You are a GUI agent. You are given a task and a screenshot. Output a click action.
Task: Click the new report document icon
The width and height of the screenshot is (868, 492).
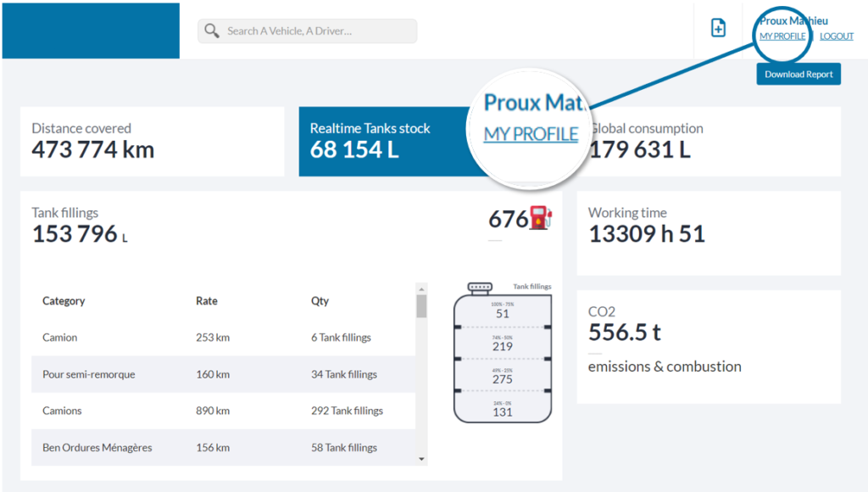tap(718, 28)
